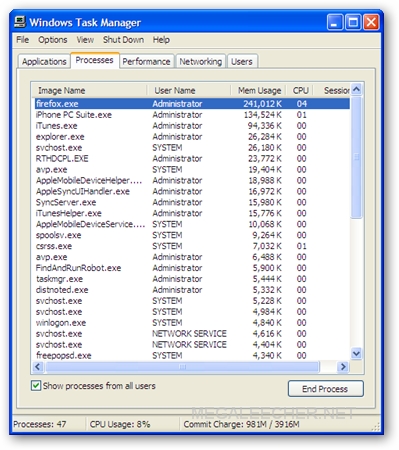Sort by User Name column header
This screenshot has width=399, height=450.
(x=188, y=90)
